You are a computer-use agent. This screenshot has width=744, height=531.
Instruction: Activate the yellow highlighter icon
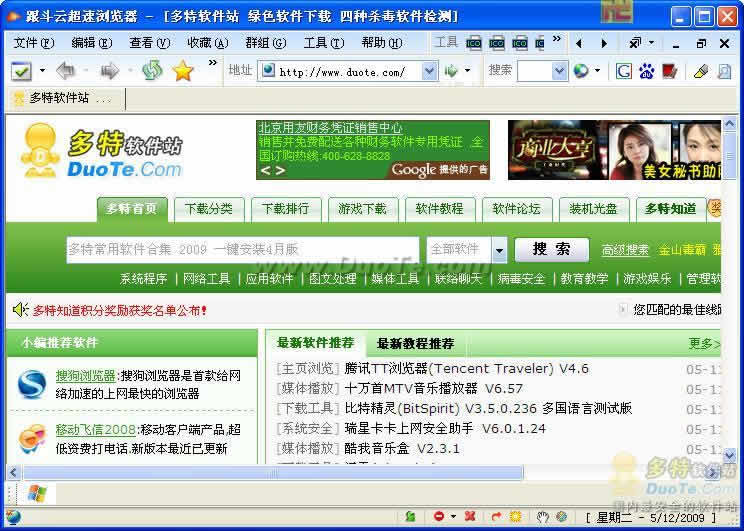coord(701,71)
